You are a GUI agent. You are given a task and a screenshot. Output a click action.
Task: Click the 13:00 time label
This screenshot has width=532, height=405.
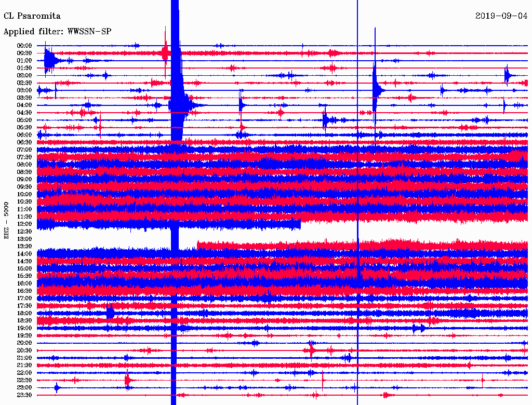pyautogui.click(x=24, y=239)
